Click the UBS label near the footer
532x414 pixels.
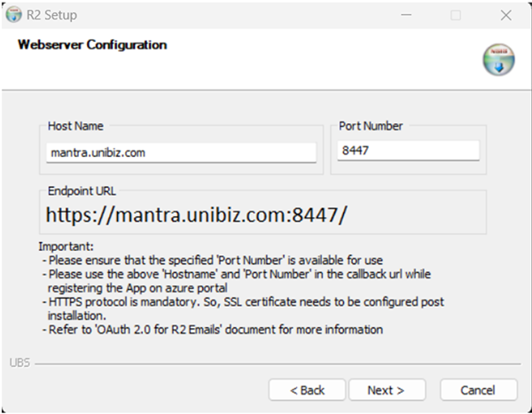(19, 363)
